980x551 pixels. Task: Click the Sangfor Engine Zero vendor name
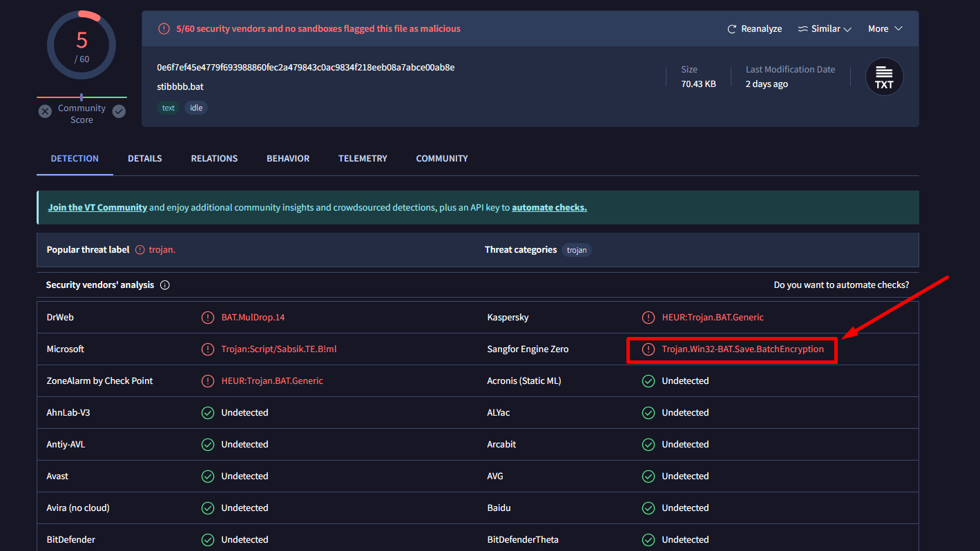[528, 349]
